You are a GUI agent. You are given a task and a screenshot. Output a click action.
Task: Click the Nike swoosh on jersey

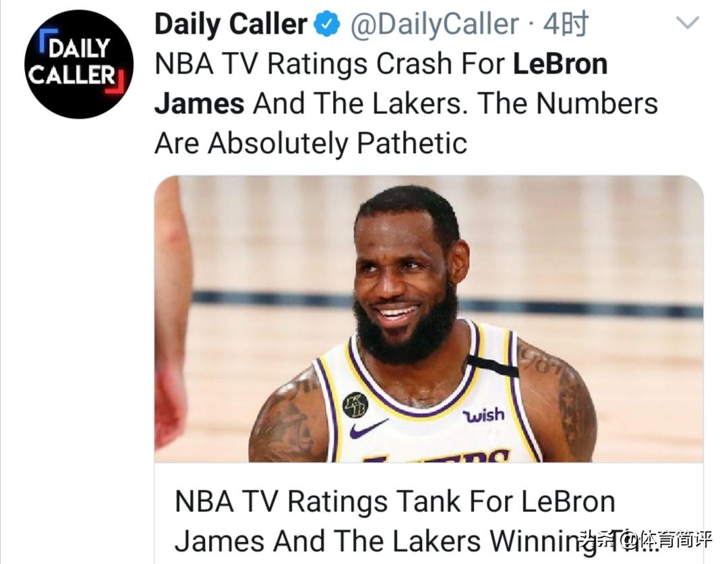pos(368,428)
